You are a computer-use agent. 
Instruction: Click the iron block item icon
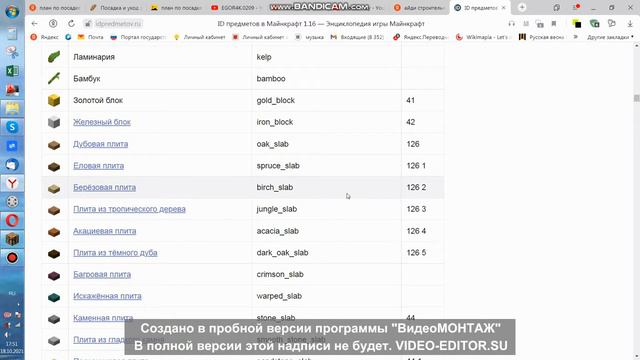coord(54,122)
